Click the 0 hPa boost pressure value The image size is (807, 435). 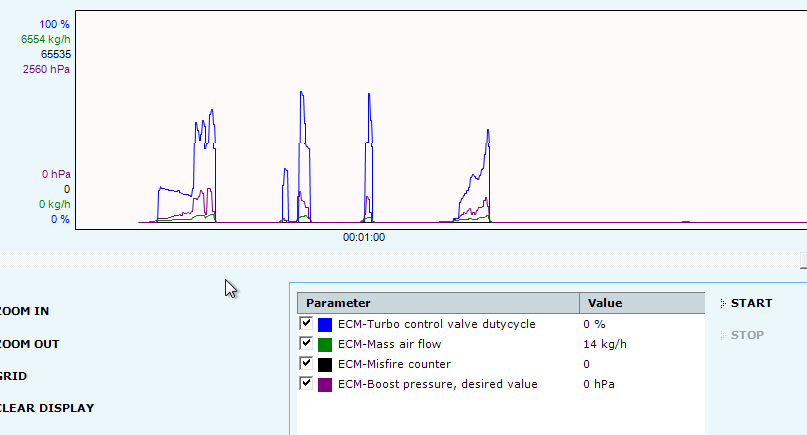point(598,384)
